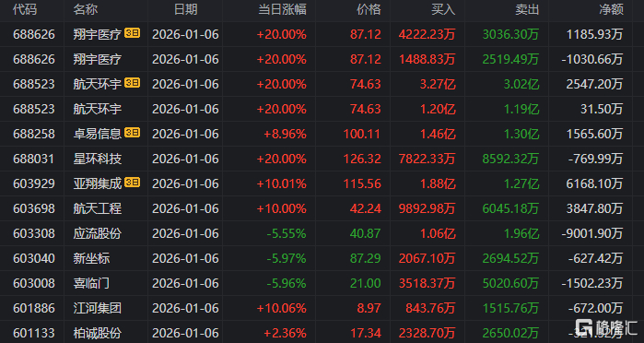Sort by the 名称 column header
Image resolution: width=644 pixels, height=343 pixels.
[x=86, y=10]
